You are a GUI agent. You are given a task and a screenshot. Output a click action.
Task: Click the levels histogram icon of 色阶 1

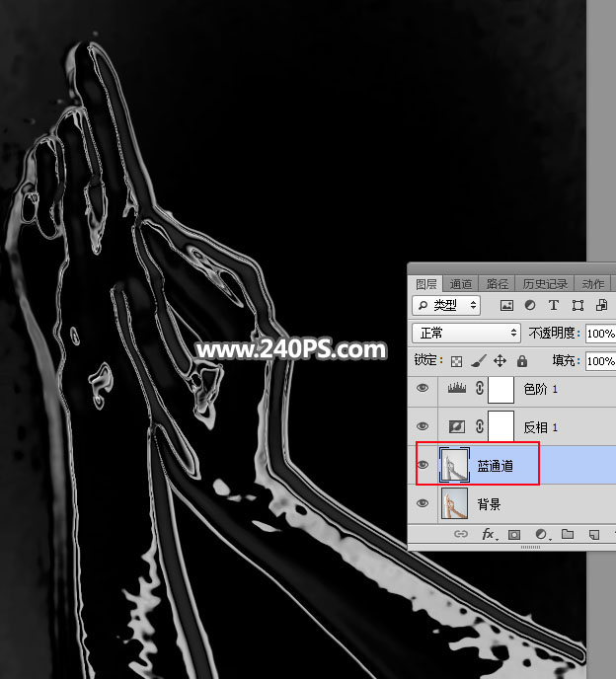click(x=457, y=388)
